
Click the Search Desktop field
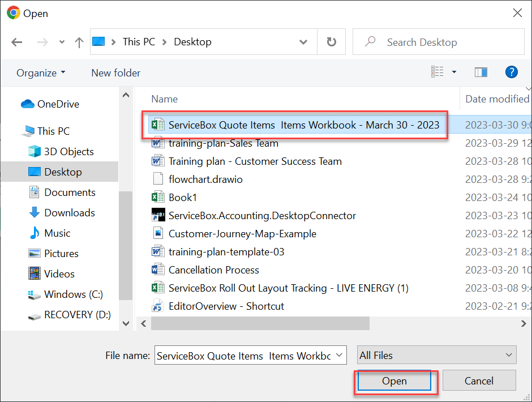coord(439,42)
